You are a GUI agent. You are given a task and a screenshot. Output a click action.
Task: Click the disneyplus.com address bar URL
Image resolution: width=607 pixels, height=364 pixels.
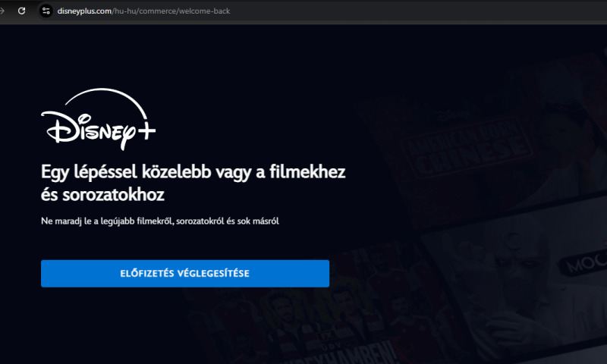tap(143, 11)
